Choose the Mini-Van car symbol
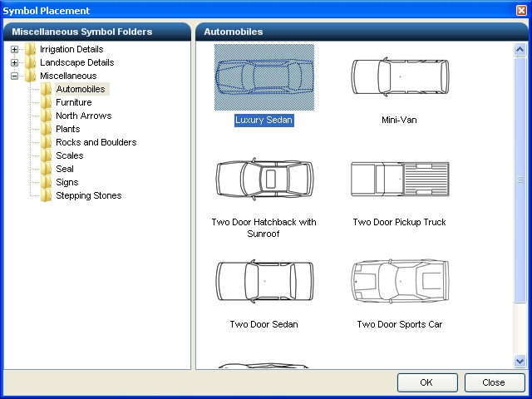Screen dimensions: 532x399 coord(399,77)
